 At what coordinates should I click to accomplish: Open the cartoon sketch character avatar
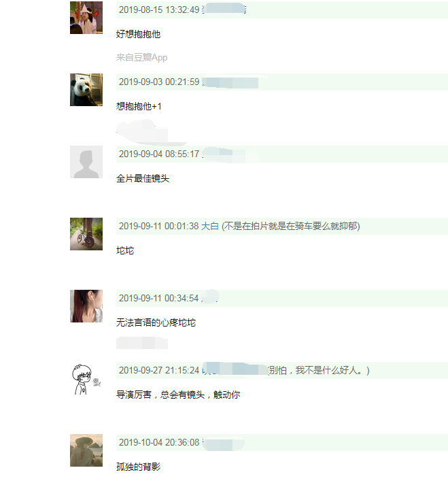point(86,378)
